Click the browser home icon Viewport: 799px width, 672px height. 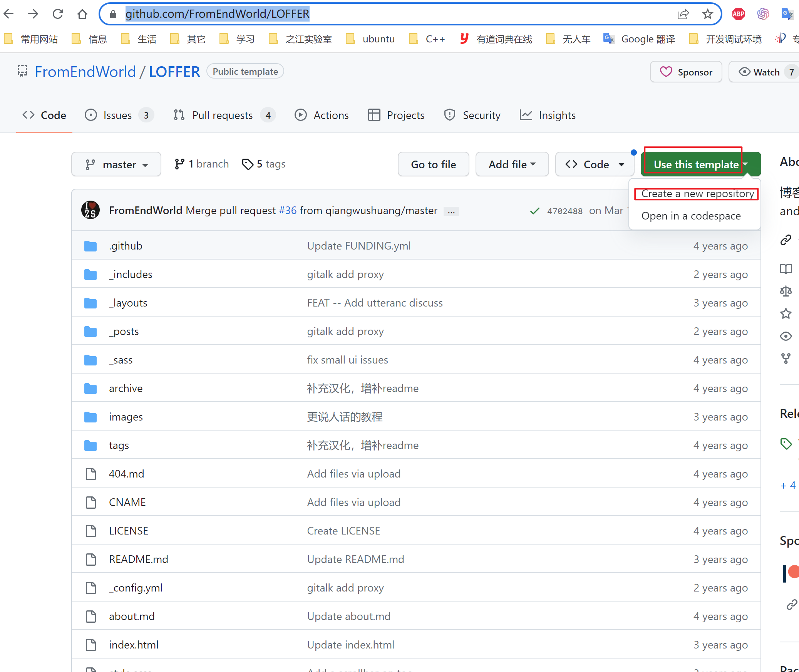[x=82, y=14]
